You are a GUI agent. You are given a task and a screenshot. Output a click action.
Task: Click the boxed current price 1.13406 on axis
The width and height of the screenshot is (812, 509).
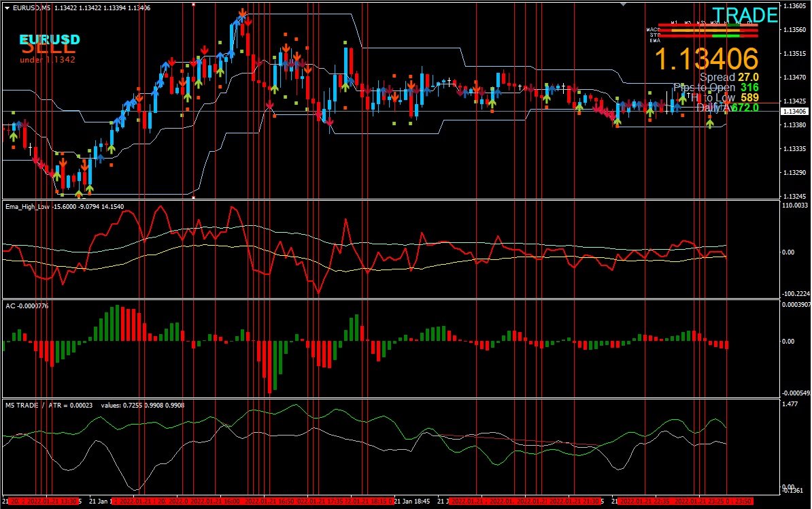794,112
